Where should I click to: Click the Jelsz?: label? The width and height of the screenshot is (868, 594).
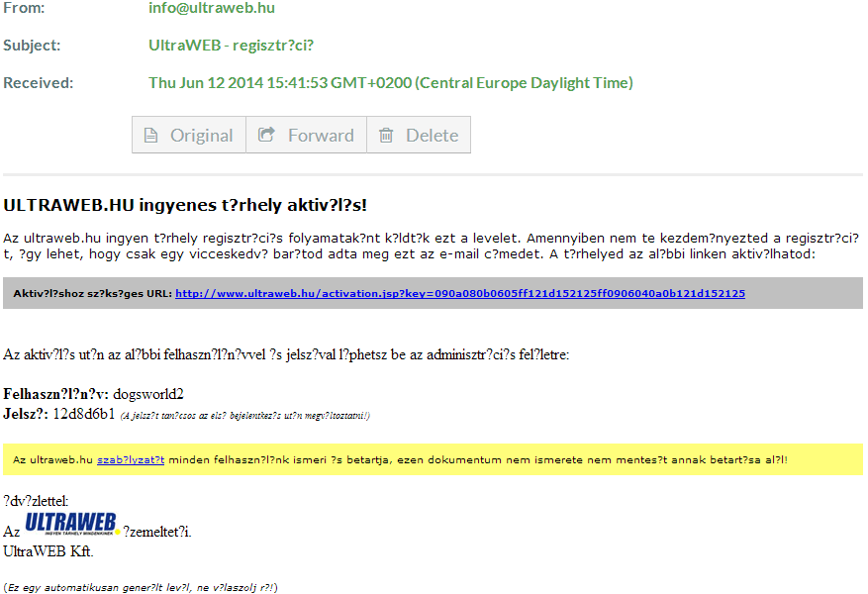(x=26, y=414)
